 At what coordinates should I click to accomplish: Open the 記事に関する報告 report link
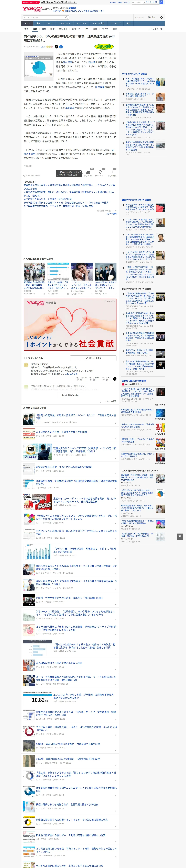click(x=32, y=176)
